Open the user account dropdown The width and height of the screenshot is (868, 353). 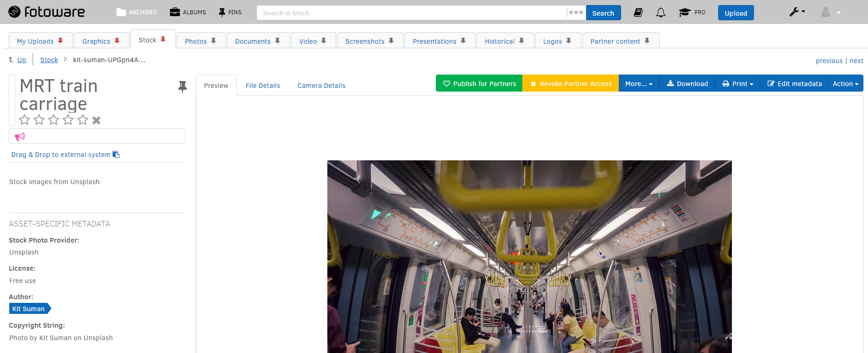coord(830,12)
